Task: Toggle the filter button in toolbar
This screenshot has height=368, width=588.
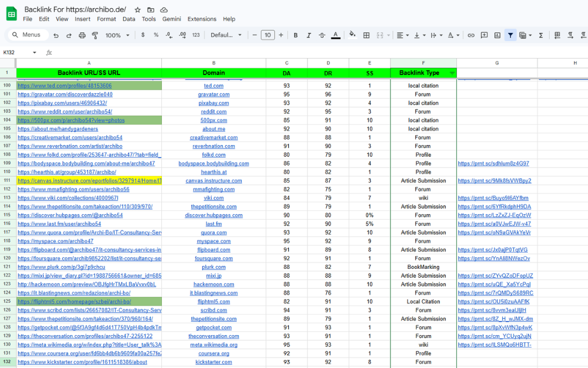Action: click(x=510, y=35)
